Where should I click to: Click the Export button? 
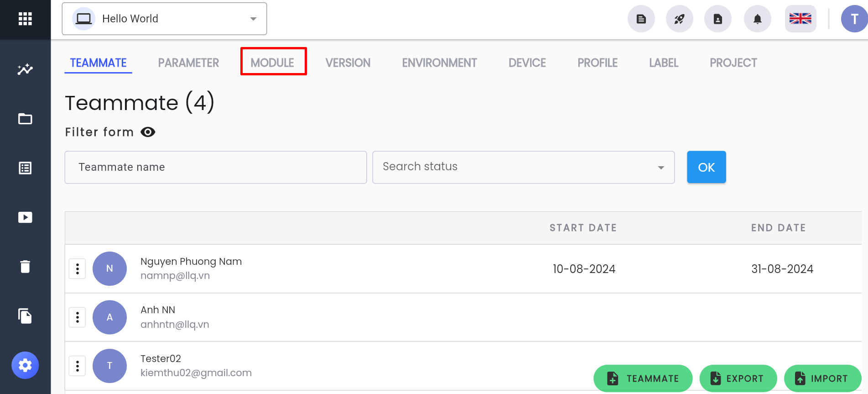coord(738,378)
